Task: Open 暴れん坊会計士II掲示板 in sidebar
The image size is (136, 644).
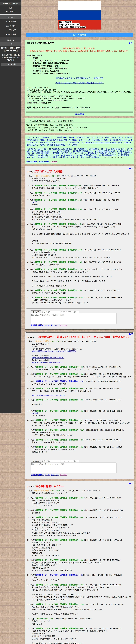Action: point(11,58)
